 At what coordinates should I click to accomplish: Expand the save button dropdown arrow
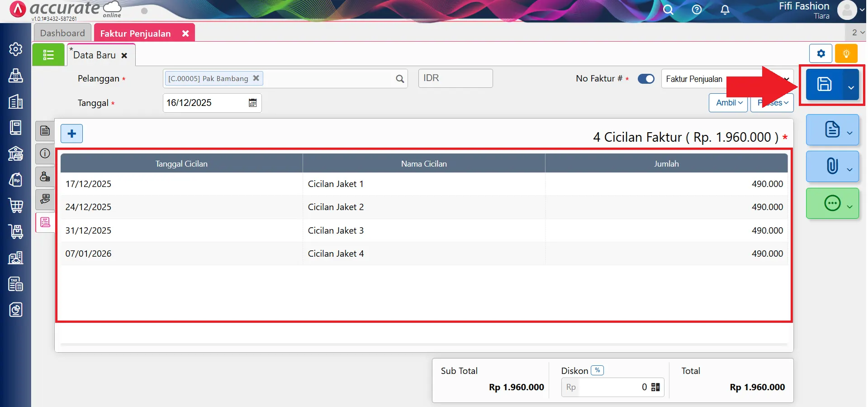click(x=851, y=87)
